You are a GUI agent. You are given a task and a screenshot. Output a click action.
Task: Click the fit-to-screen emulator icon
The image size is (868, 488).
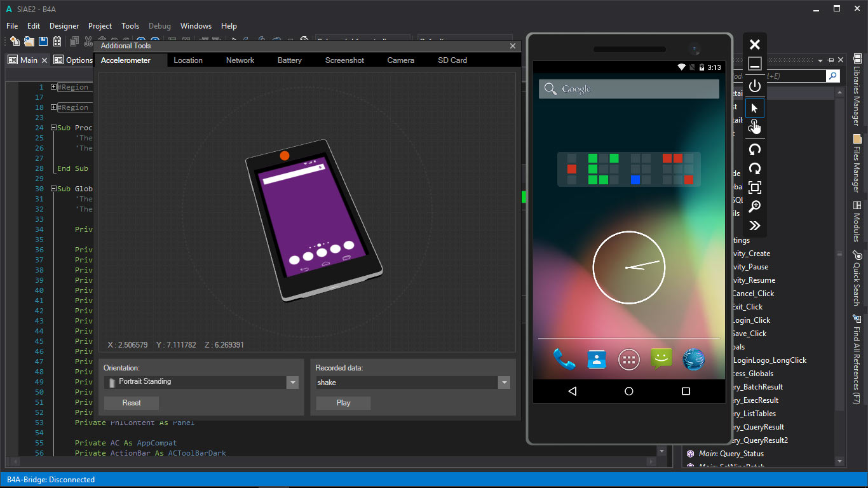(754, 187)
